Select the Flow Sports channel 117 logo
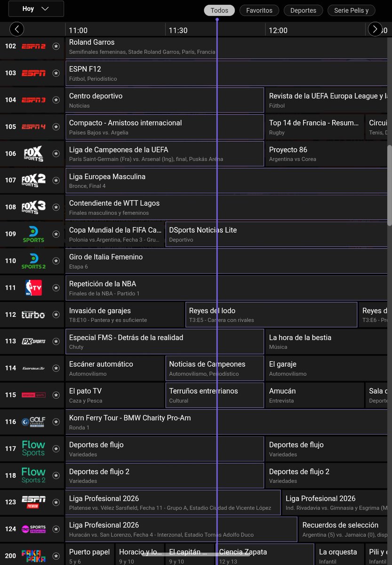 click(x=33, y=449)
